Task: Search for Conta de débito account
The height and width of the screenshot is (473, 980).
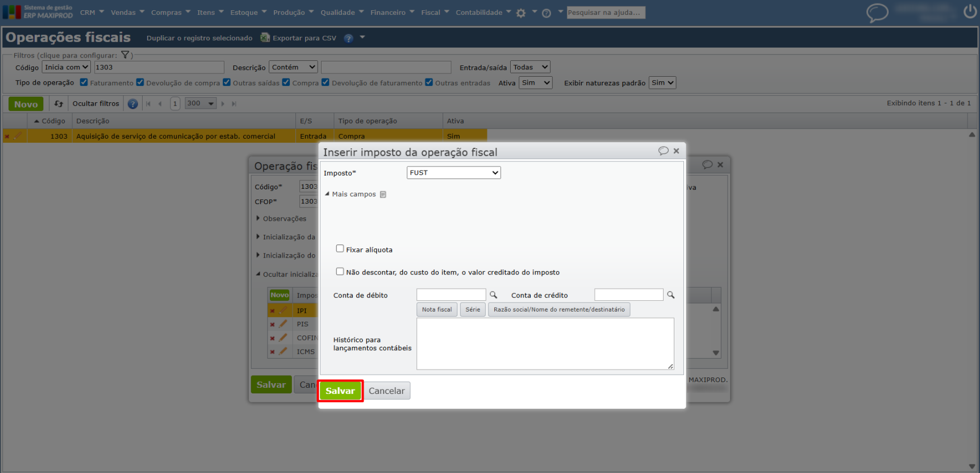Action: pos(493,295)
